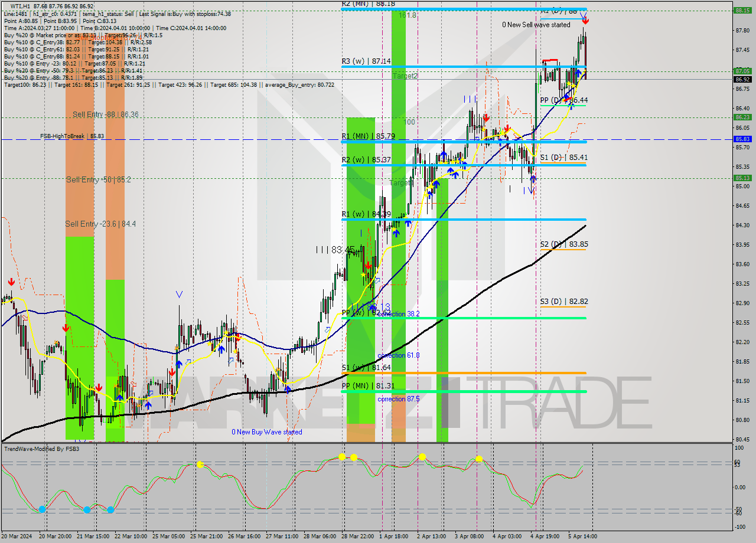Select the 'R1 (MN) | 85.79' pivot label
The height and width of the screenshot is (543, 756).
coord(369,136)
